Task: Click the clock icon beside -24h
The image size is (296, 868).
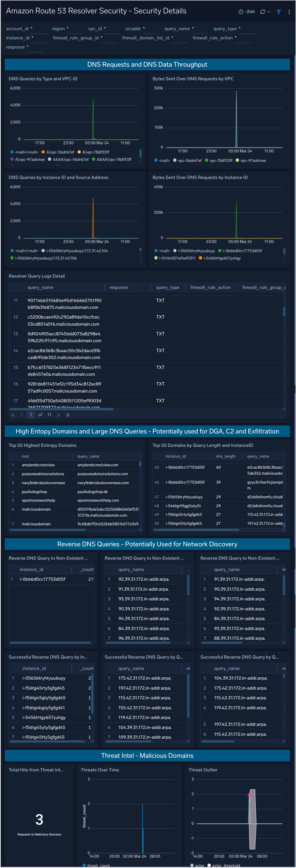Action: (241, 12)
